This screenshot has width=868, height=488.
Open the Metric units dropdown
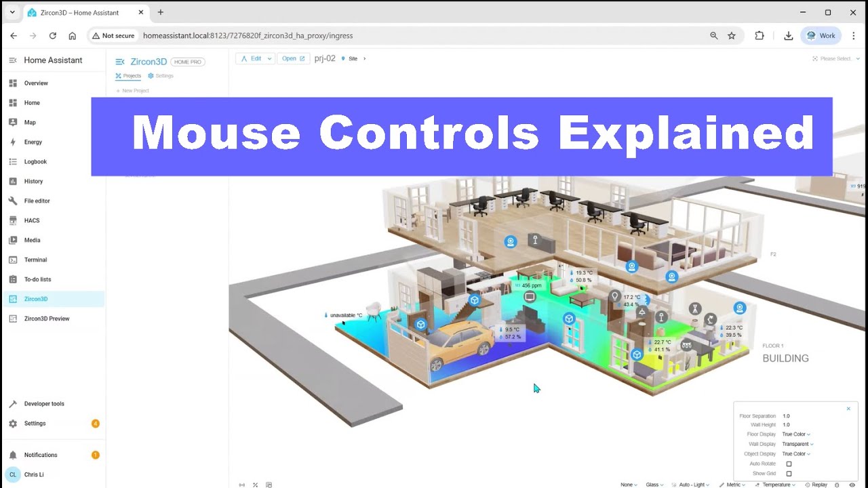[x=732, y=485]
